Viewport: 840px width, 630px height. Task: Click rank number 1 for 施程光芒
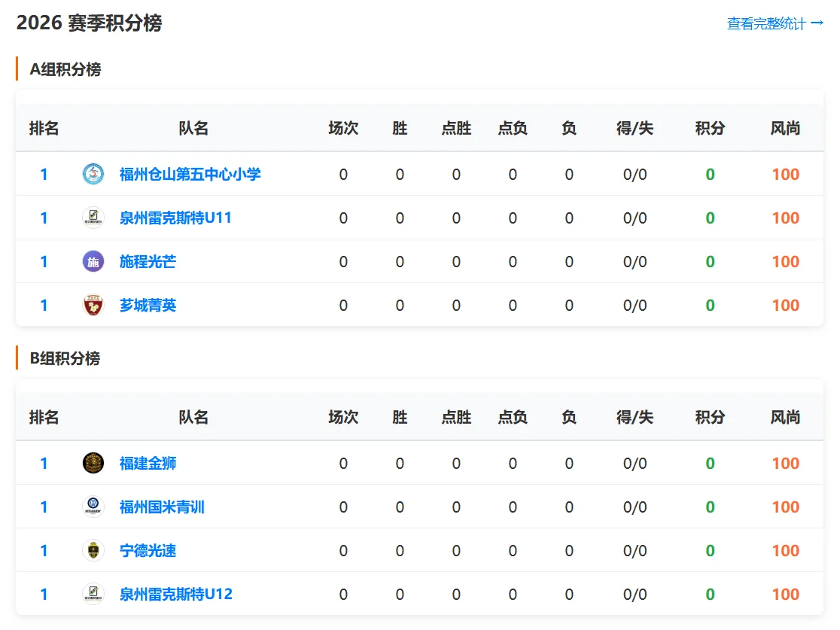click(44, 261)
